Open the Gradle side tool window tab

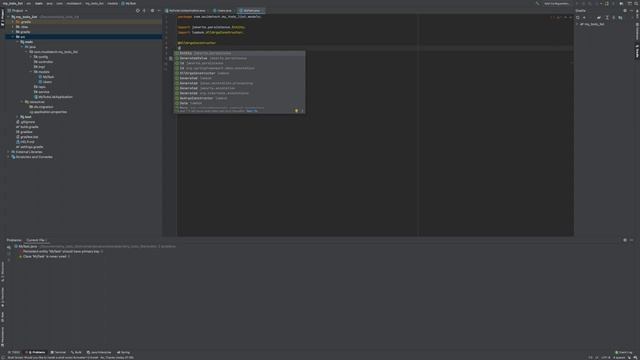(x=637, y=51)
